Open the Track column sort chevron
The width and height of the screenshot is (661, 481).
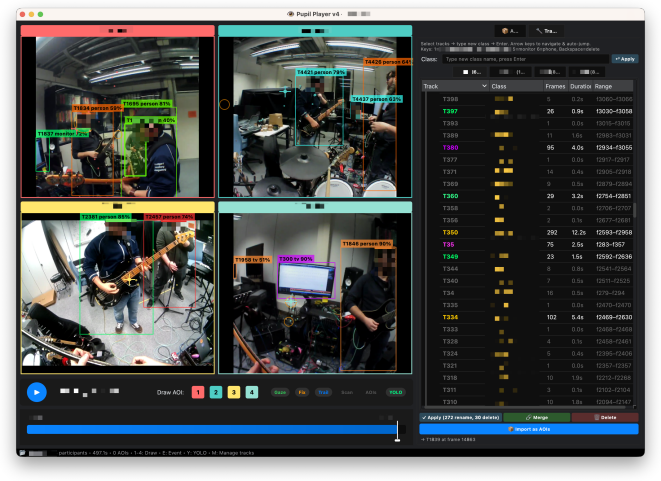point(484,86)
